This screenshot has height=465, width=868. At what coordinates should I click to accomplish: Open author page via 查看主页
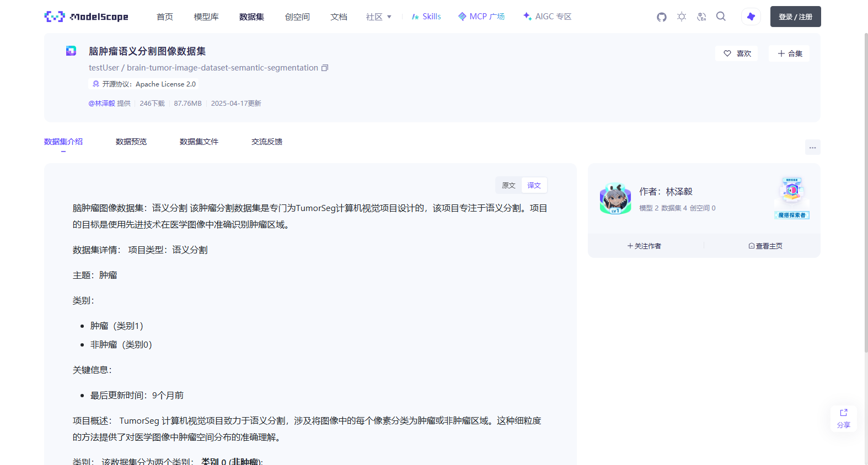pos(765,246)
